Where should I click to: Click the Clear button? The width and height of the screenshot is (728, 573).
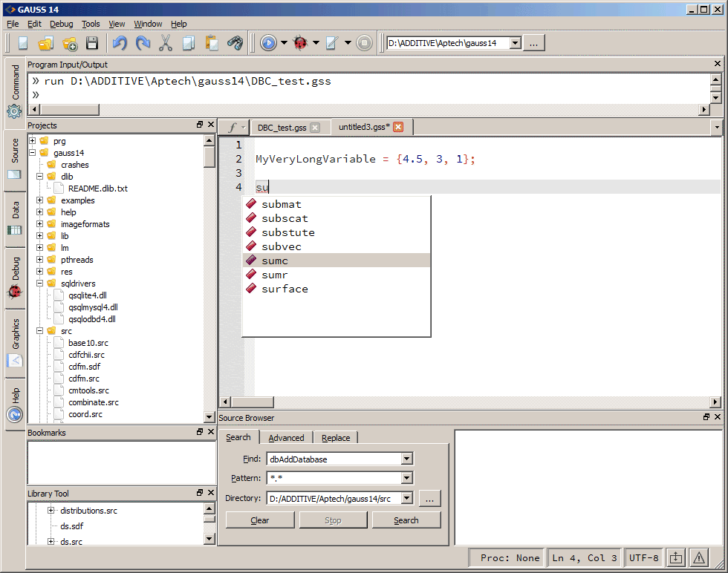point(260,520)
